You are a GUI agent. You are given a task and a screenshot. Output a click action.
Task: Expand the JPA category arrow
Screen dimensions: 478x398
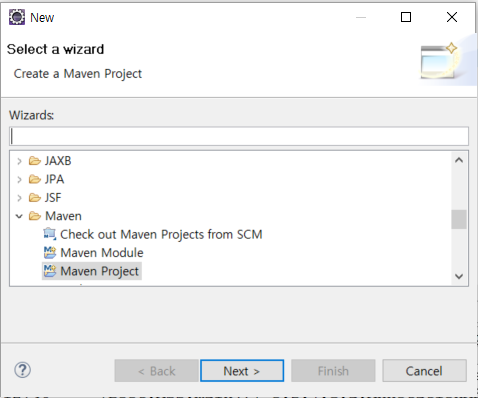(x=19, y=180)
